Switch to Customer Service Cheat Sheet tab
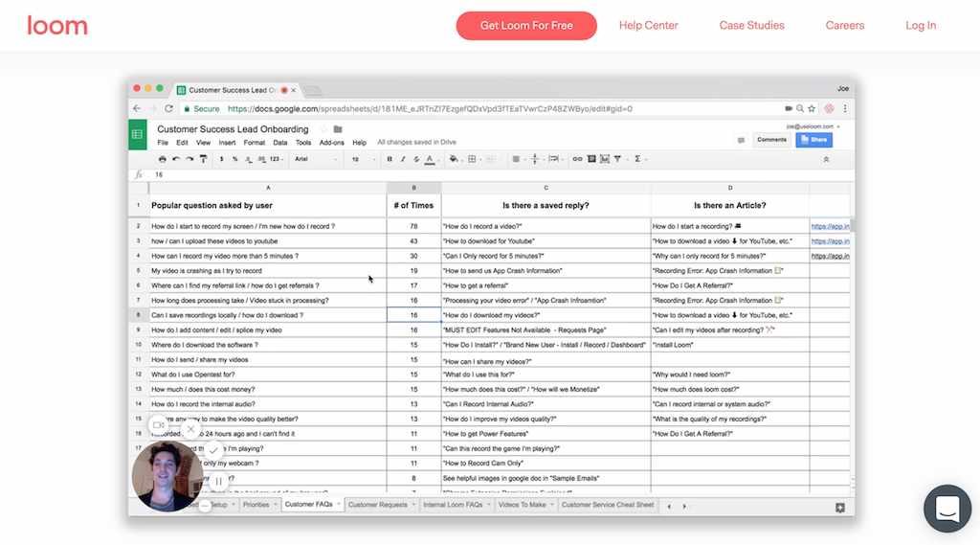This screenshot has width=980, height=545. click(608, 505)
